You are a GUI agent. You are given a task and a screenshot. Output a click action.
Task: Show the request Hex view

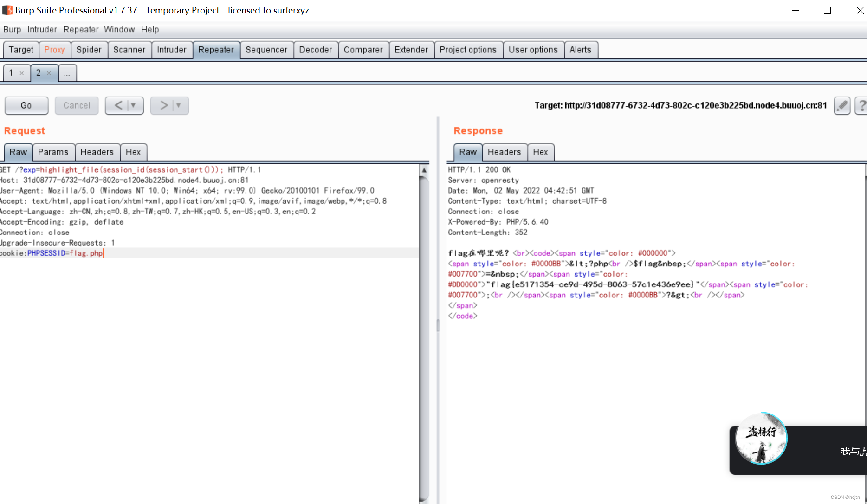pyautogui.click(x=133, y=152)
